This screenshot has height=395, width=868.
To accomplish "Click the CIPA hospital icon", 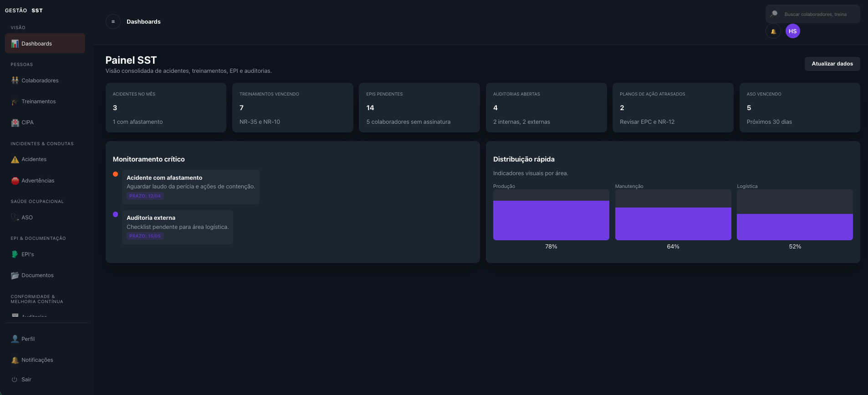I will (x=15, y=122).
